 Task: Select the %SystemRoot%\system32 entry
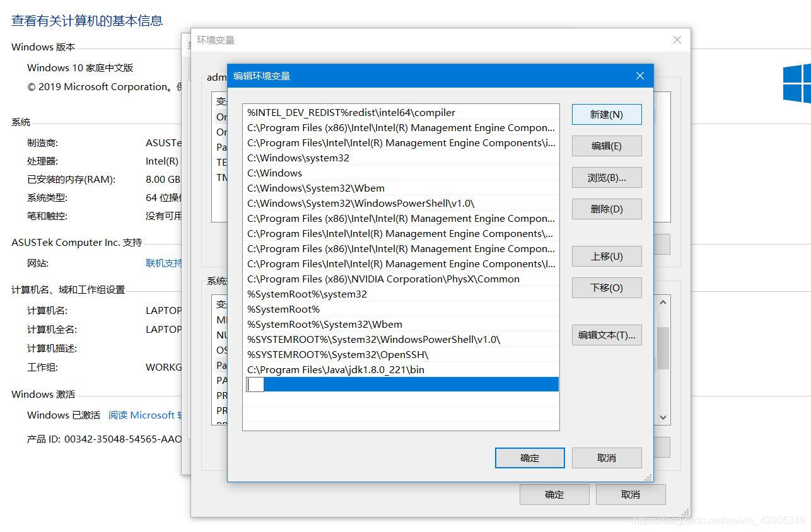tap(401, 294)
